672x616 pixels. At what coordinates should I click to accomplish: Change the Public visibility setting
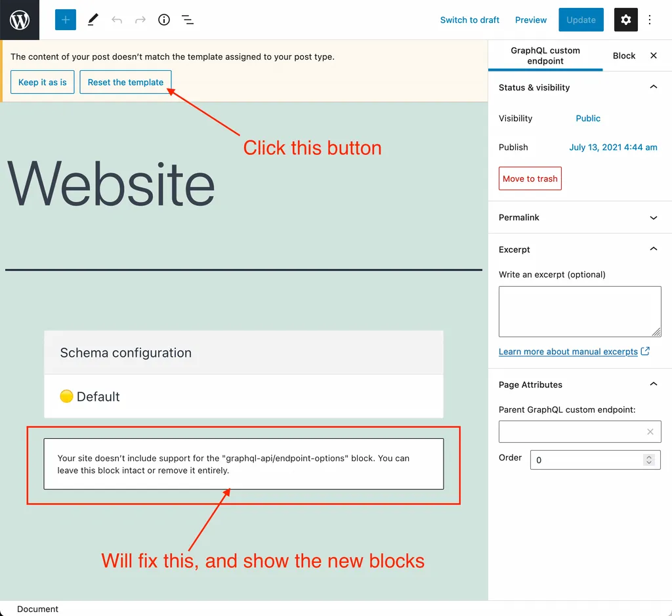coord(588,118)
